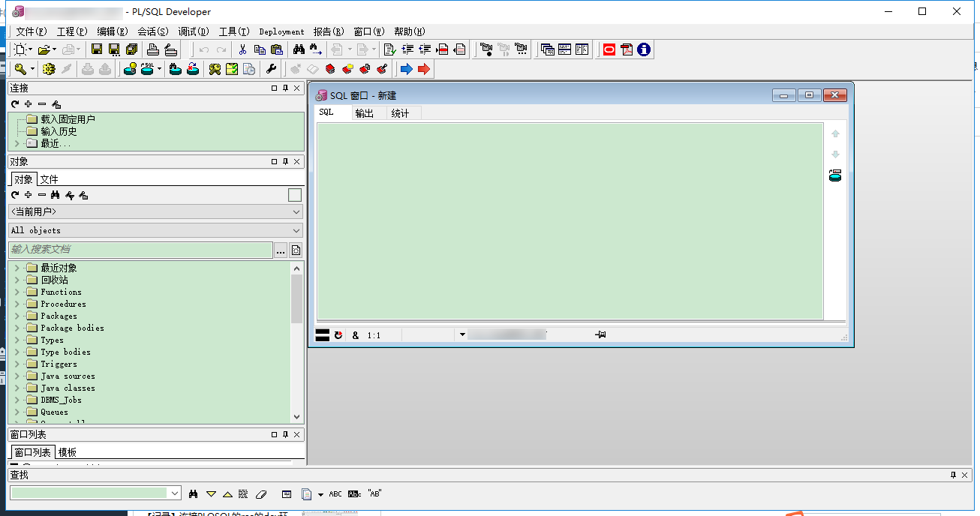The height and width of the screenshot is (516, 980).
Task: Open the PDF manual icon
Action: point(627,49)
